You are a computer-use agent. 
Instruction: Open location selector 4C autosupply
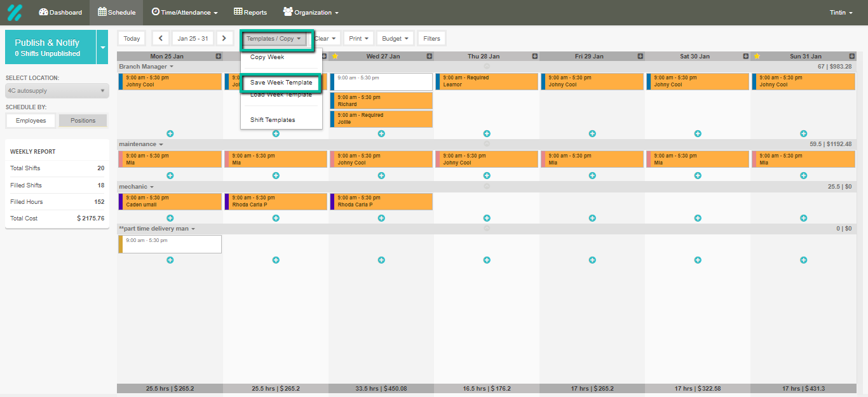pyautogui.click(x=57, y=91)
